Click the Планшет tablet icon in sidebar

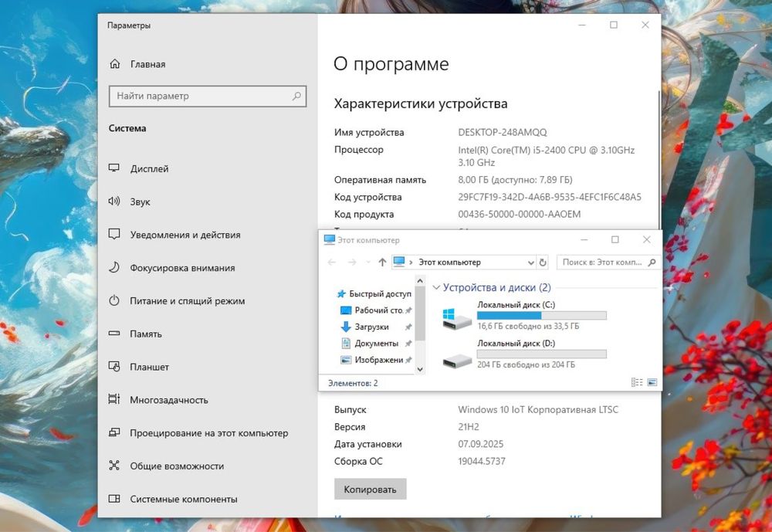click(114, 367)
